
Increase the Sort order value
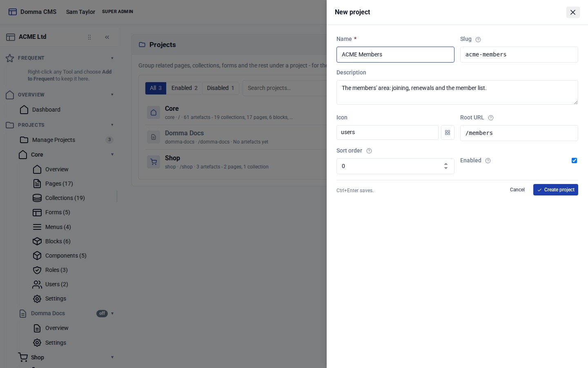click(446, 164)
